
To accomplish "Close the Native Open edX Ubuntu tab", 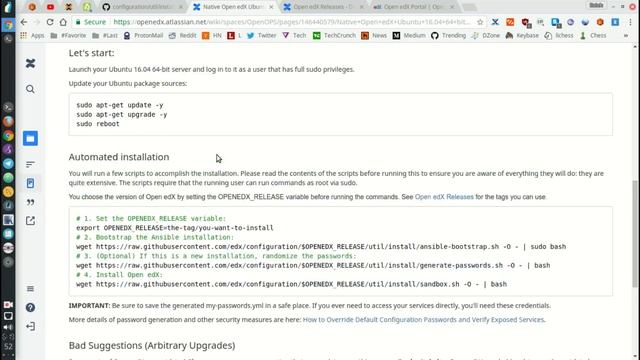I will coord(271,7).
